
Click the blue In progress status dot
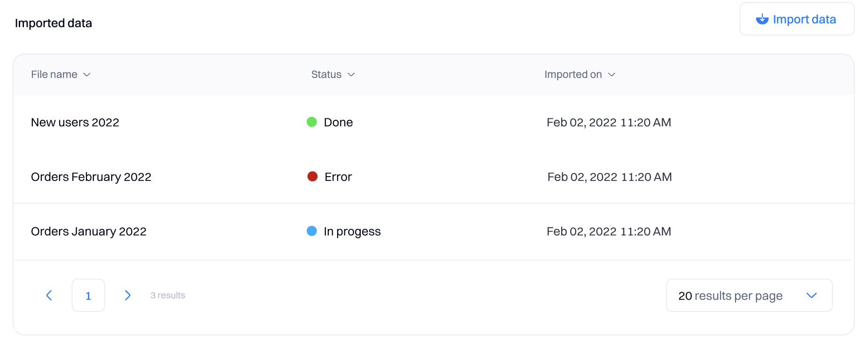pyautogui.click(x=312, y=231)
